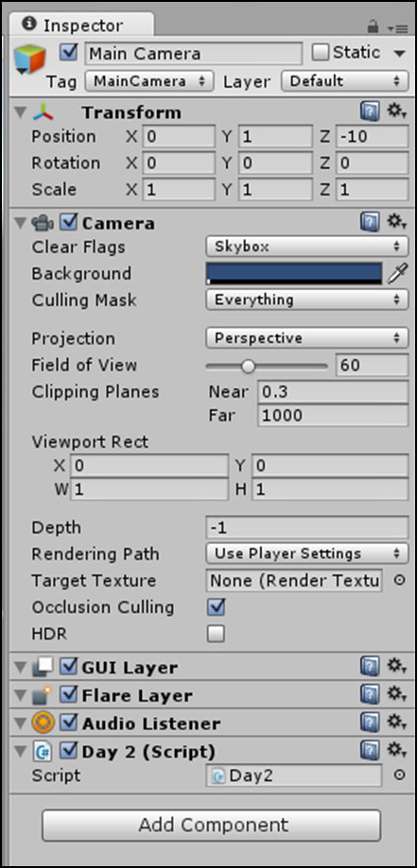Open Audio Listener help reference
The height and width of the screenshot is (868, 417).
(x=370, y=723)
